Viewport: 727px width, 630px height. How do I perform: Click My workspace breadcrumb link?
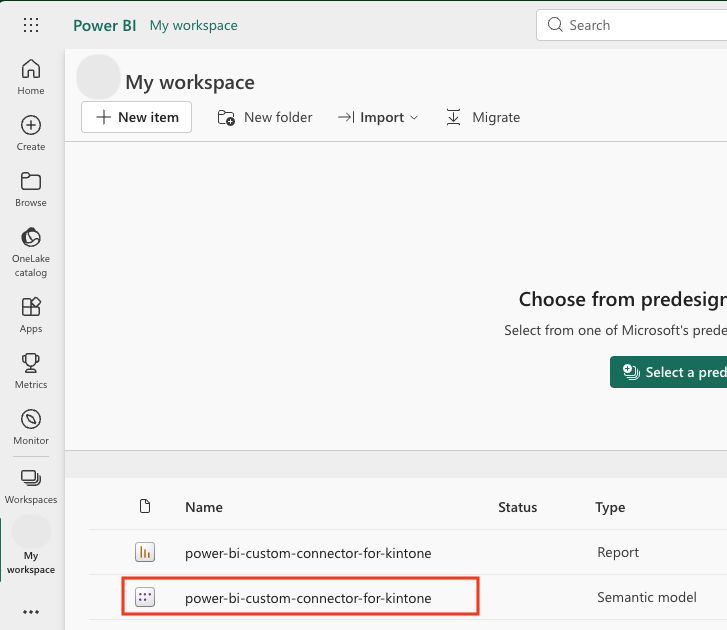point(193,25)
